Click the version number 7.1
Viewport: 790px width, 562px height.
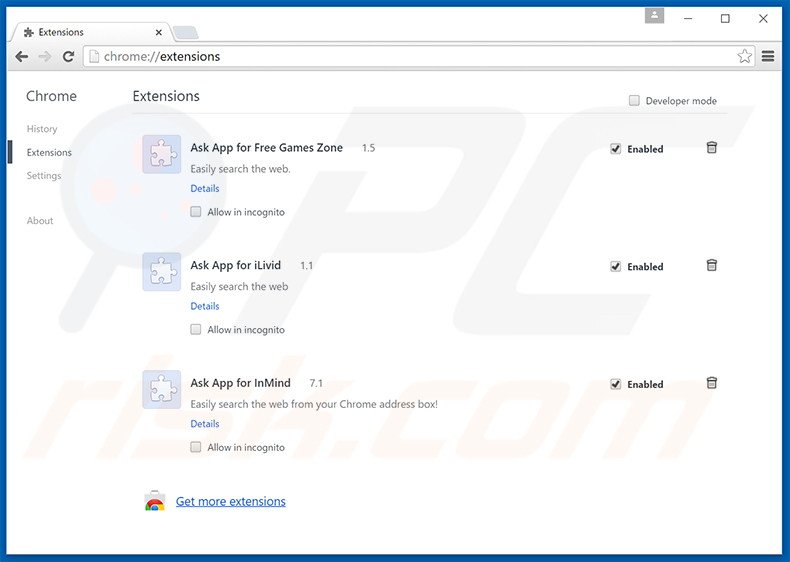point(316,383)
